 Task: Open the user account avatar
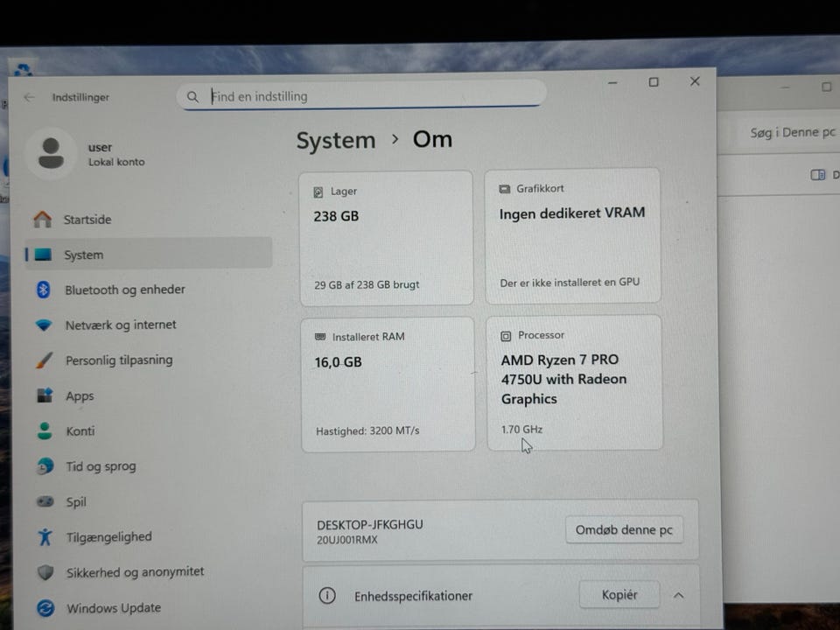[x=51, y=153]
